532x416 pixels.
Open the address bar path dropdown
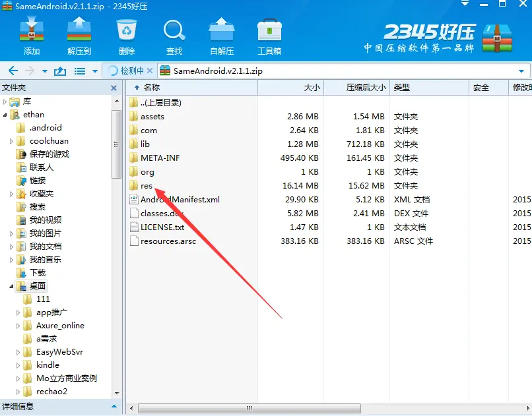(x=521, y=71)
